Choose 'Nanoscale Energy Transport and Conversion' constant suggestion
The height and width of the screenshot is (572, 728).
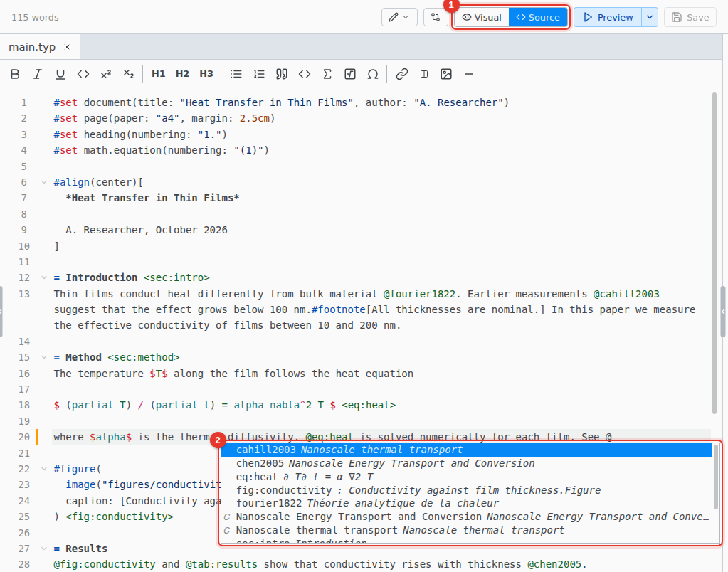[x=467, y=517]
